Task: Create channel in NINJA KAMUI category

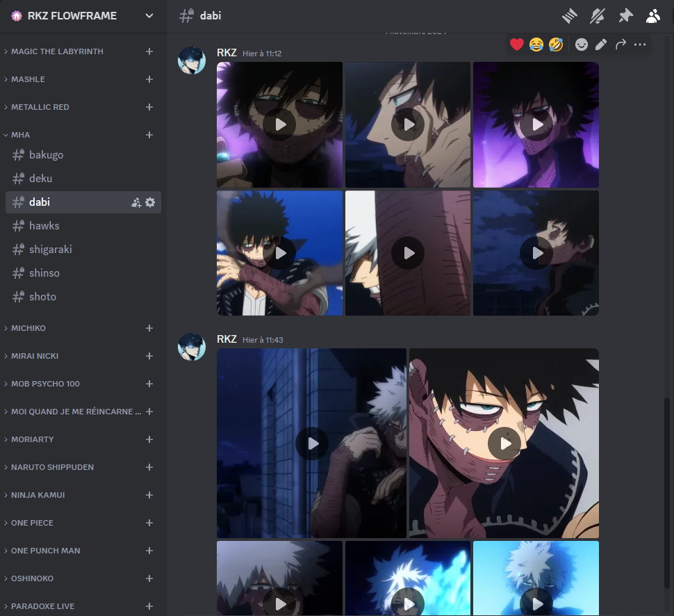Action: click(149, 495)
